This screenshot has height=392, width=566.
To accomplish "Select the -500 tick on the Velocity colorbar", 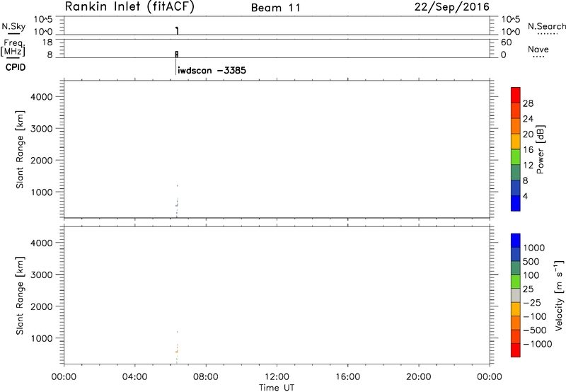I will click(x=535, y=330).
